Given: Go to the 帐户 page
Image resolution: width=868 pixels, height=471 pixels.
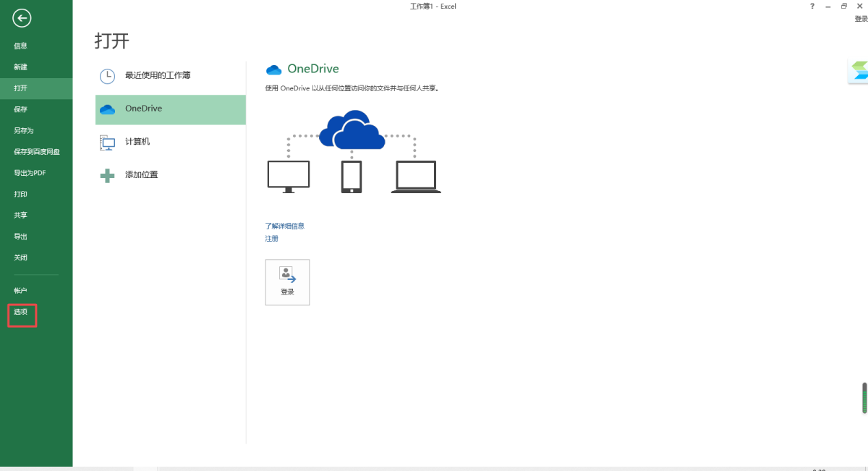Looking at the screenshot, I should click(x=20, y=291).
